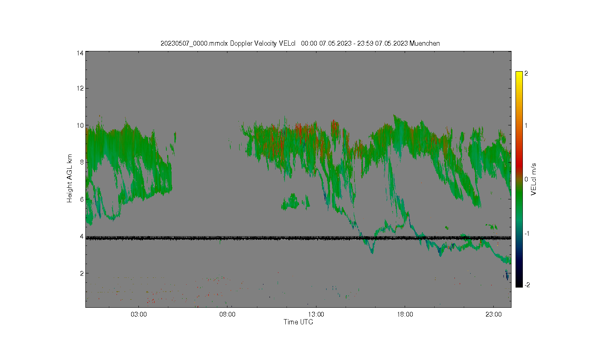This screenshot has height=364, width=607.
Task: Click the colorbar label '-2' at bottom
Action: coord(527,285)
